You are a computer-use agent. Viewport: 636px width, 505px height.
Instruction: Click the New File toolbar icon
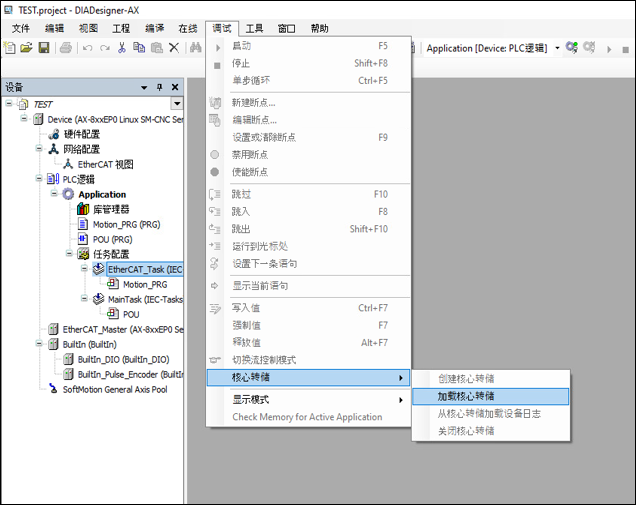pos(11,48)
